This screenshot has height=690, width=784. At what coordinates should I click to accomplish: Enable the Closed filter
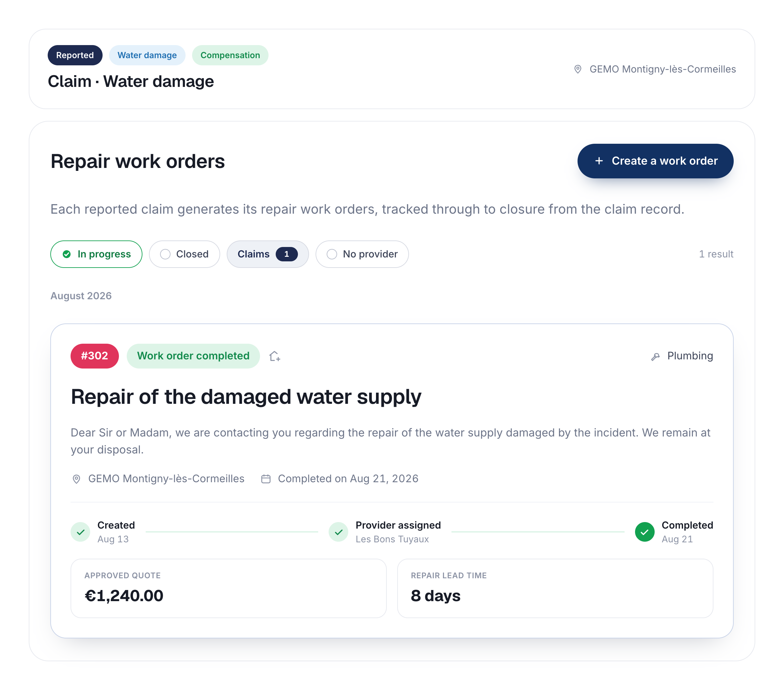[185, 254]
